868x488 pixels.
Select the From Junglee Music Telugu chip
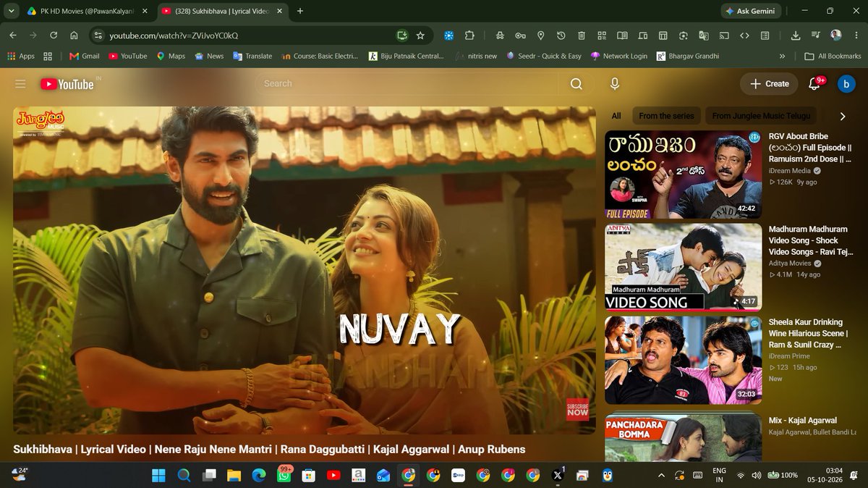point(761,116)
